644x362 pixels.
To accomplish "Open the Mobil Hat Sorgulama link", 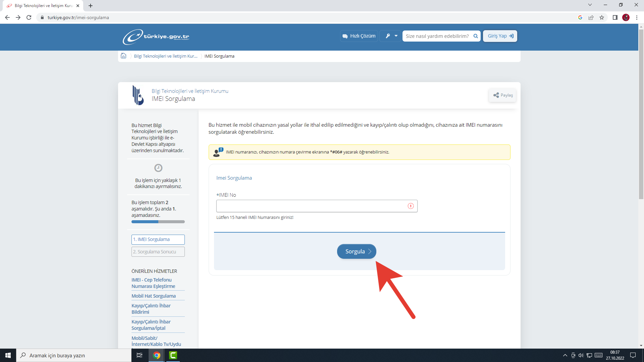I will coord(154,296).
